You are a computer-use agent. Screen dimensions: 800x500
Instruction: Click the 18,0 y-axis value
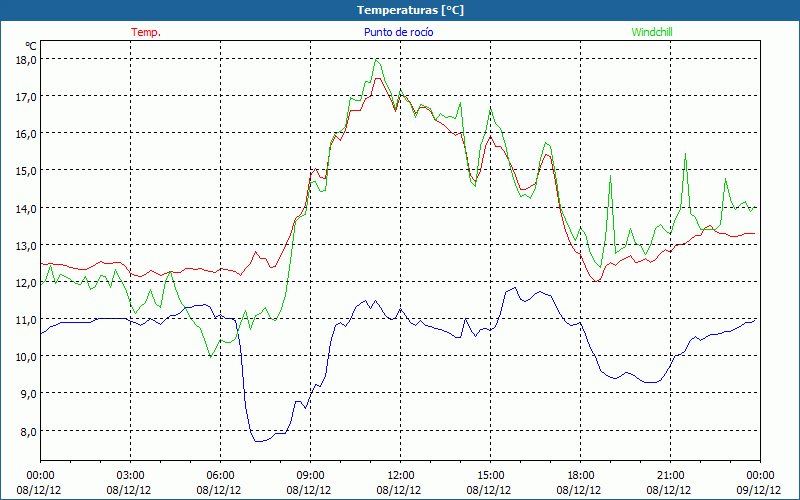[26, 59]
